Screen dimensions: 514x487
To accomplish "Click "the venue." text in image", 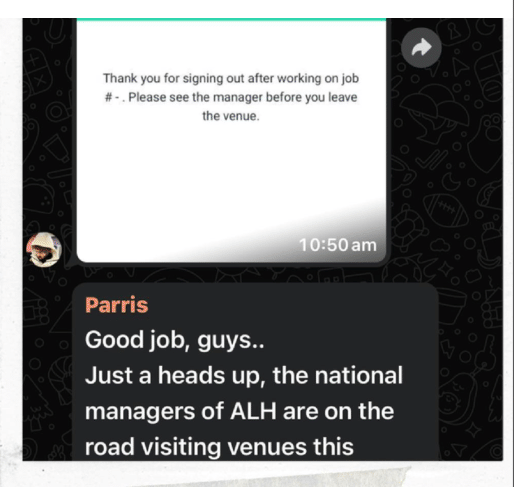I will pyautogui.click(x=231, y=116).
